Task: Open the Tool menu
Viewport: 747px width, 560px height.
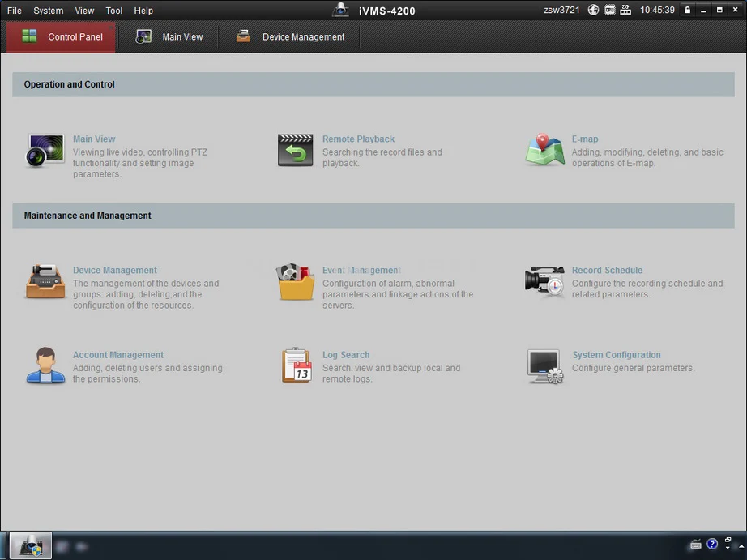Action: pos(114,11)
